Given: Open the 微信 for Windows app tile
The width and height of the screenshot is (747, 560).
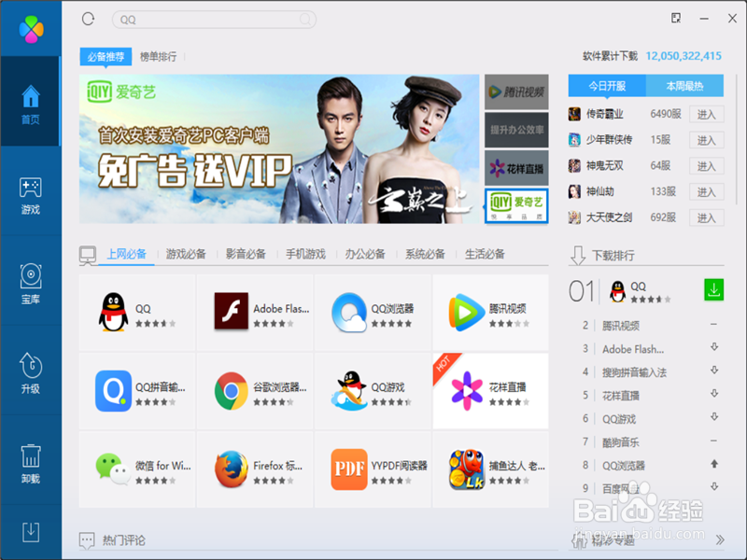Looking at the screenshot, I should pyautogui.click(x=137, y=469).
